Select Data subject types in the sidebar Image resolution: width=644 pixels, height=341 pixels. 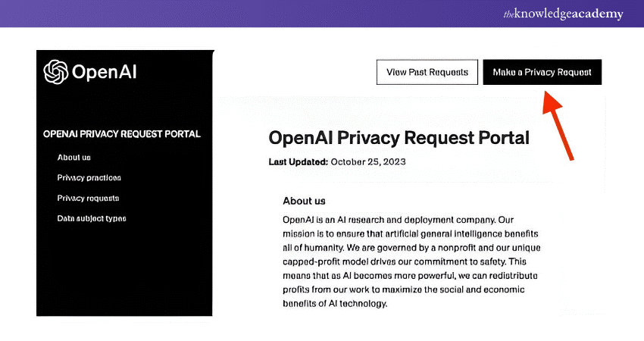[x=91, y=219]
